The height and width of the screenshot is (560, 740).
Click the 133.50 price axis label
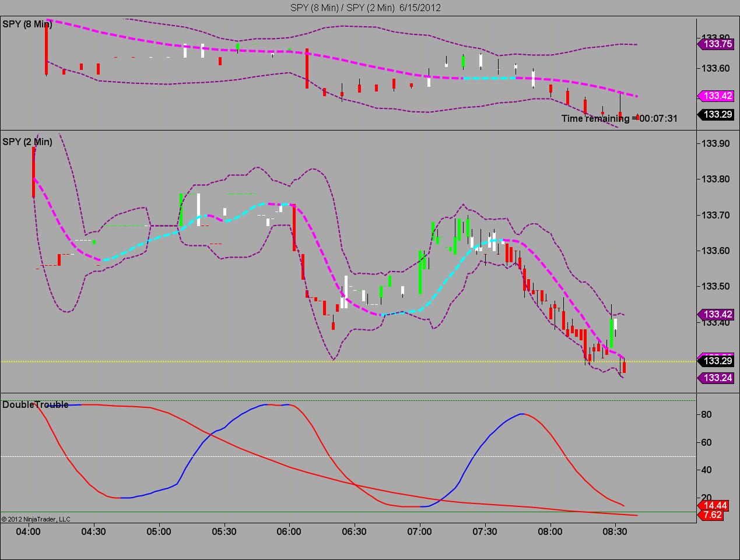tap(715, 286)
